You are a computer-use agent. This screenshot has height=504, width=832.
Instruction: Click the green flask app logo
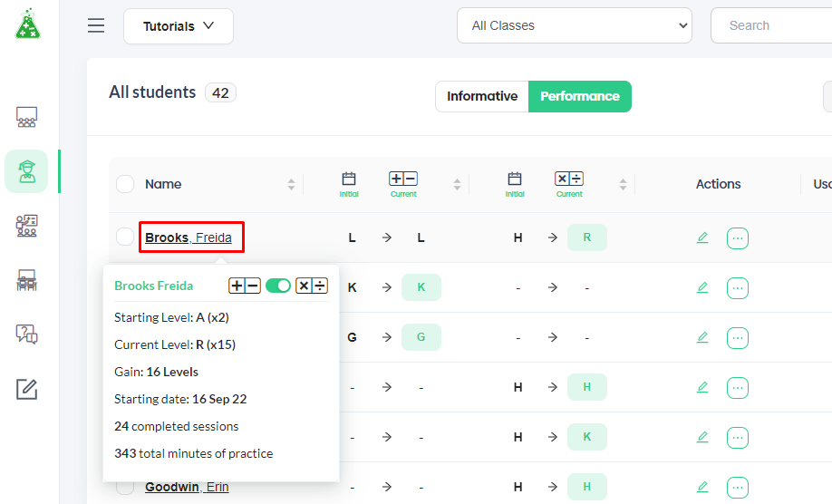[27, 24]
